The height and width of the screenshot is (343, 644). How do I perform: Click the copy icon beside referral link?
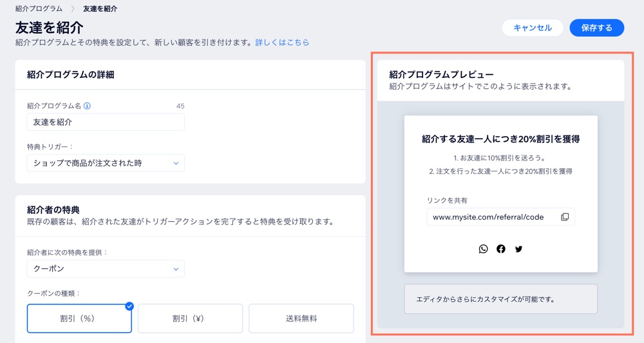[565, 217]
